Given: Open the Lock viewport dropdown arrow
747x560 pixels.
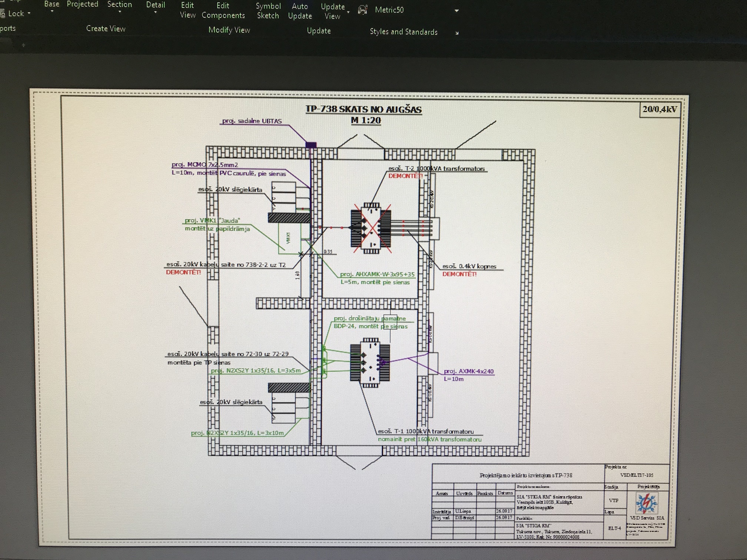Looking at the screenshot, I should 29,13.
